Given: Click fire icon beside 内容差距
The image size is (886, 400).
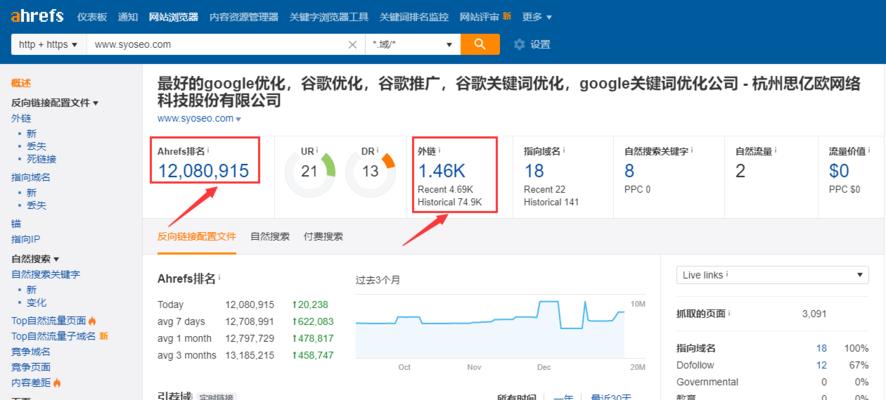Looking at the screenshot, I should (x=57, y=383).
